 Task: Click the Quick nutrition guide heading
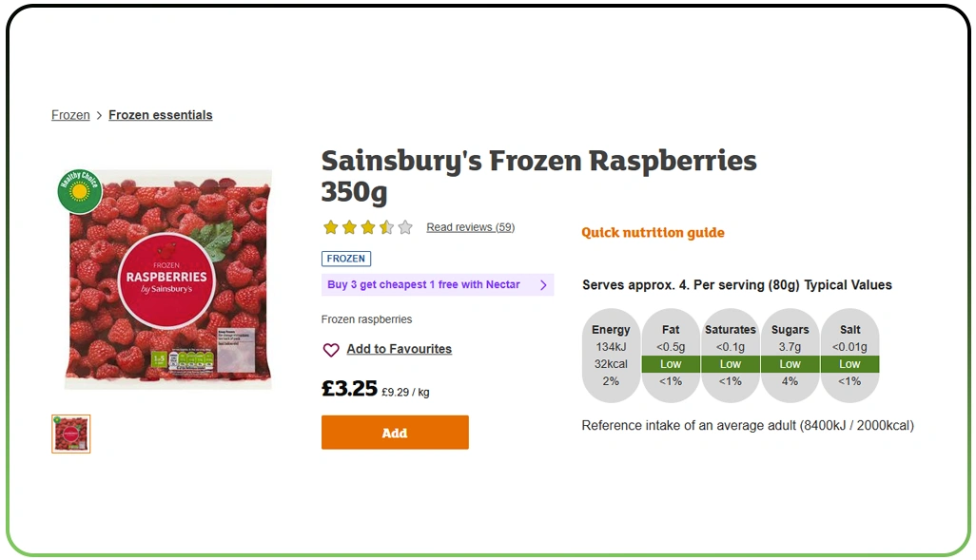tap(653, 233)
